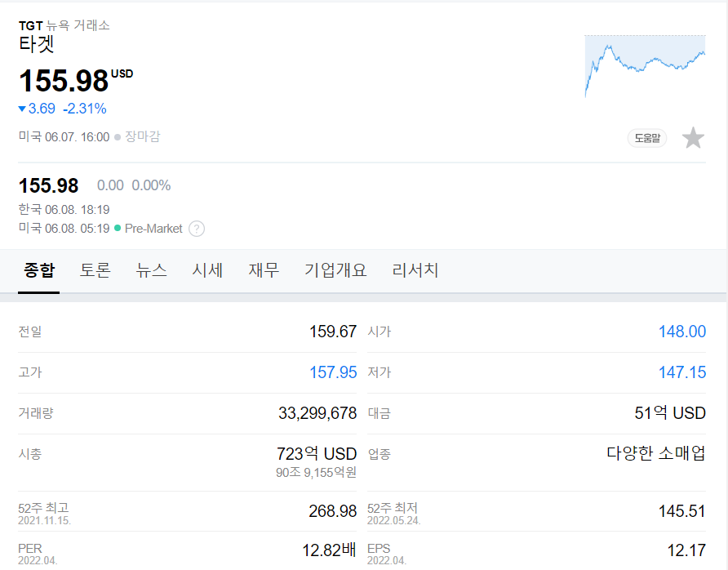Viewport: 728px width, 570px height.
Task: Click the 고가 value 157.95
Action: pyautogui.click(x=333, y=372)
